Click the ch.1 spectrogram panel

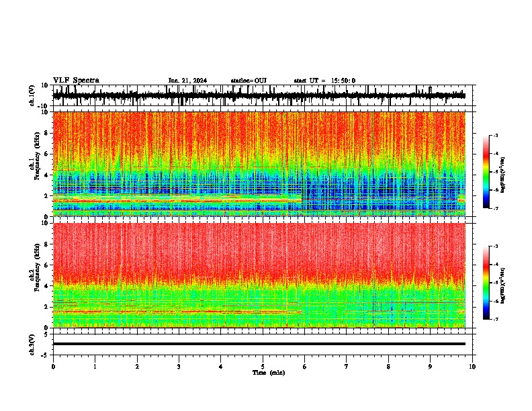click(259, 164)
